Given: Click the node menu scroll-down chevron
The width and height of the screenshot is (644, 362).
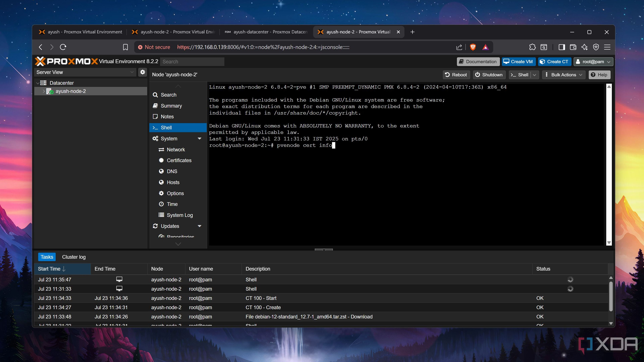Looking at the screenshot, I should click(x=178, y=244).
